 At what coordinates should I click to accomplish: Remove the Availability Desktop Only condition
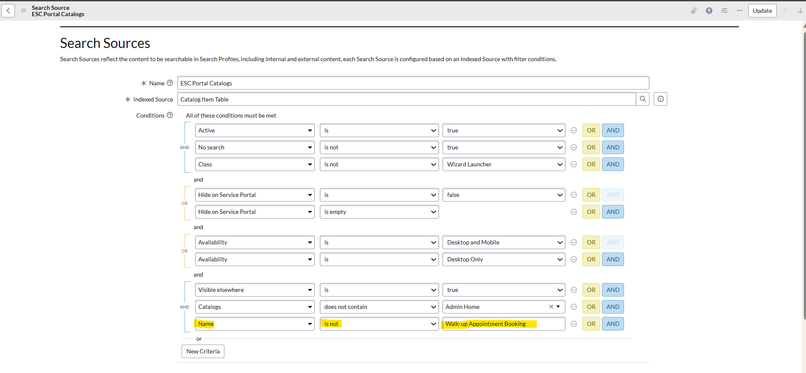[574, 259]
